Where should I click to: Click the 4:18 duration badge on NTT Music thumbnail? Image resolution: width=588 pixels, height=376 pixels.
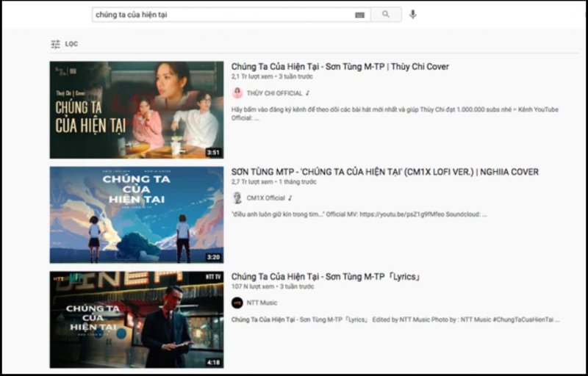(x=213, y=362)
